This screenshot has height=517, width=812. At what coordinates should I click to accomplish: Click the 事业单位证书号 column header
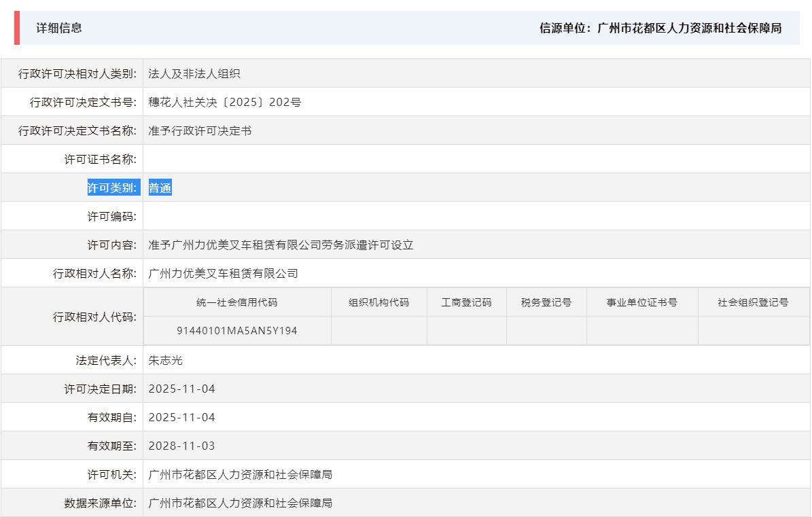[642, 302]
